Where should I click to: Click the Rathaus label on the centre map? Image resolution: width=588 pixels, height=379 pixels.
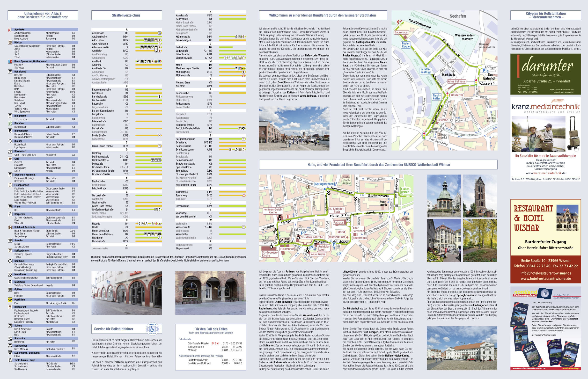[338, 222]
